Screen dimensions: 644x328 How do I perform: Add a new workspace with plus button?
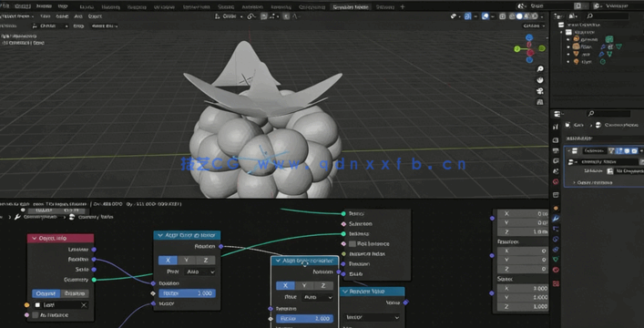point(403,6)
